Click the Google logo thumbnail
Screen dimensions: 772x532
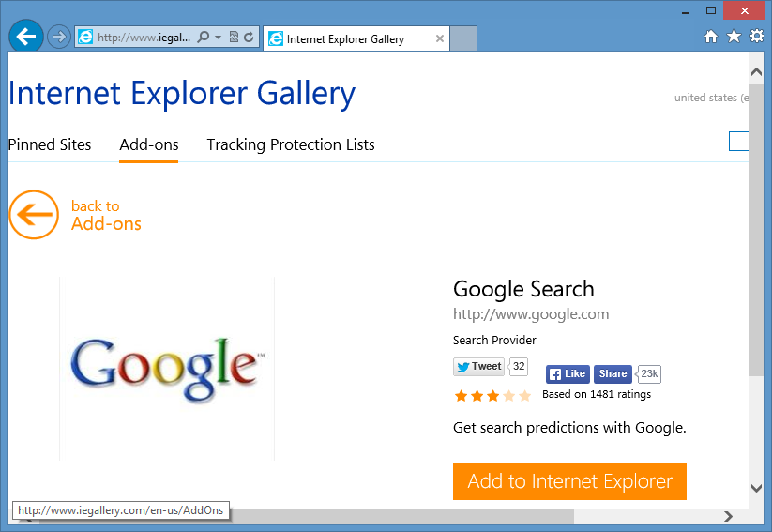(x=167, y=369)
